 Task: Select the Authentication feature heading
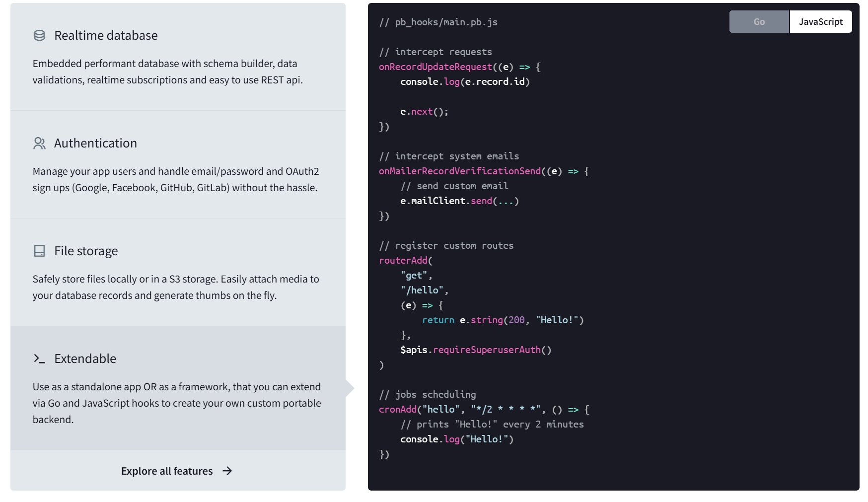(x=95, y=143)
